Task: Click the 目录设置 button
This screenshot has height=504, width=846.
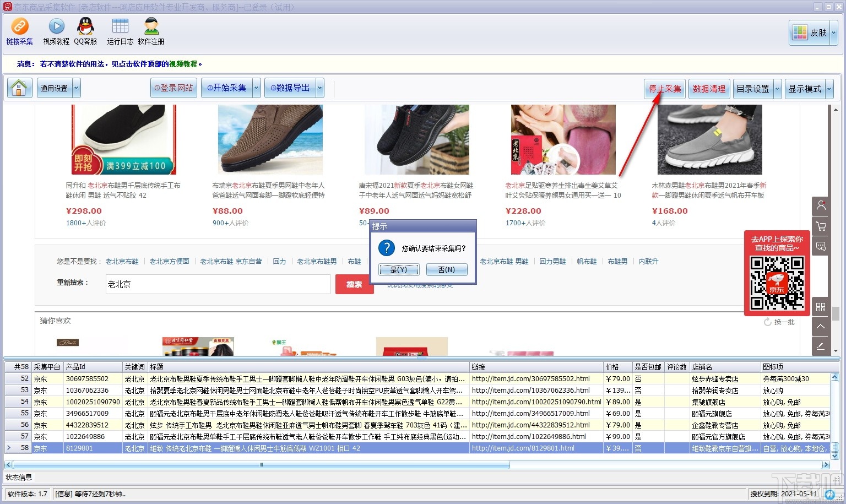Action: 753,89
